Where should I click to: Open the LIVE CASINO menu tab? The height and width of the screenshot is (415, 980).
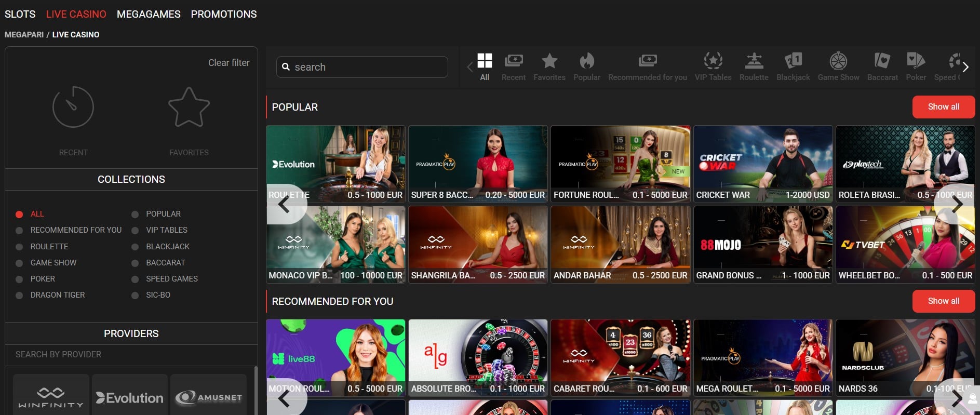pyautogui.click(x=76, y=14)
